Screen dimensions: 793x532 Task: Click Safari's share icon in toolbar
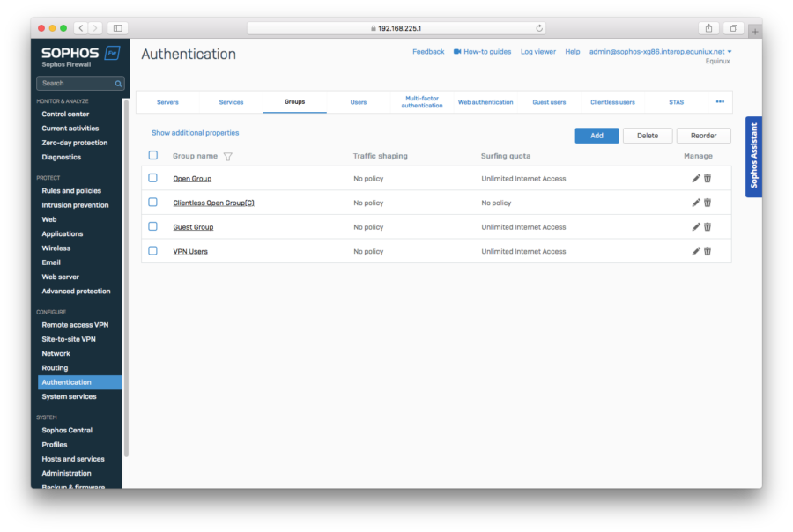point(708,28)
